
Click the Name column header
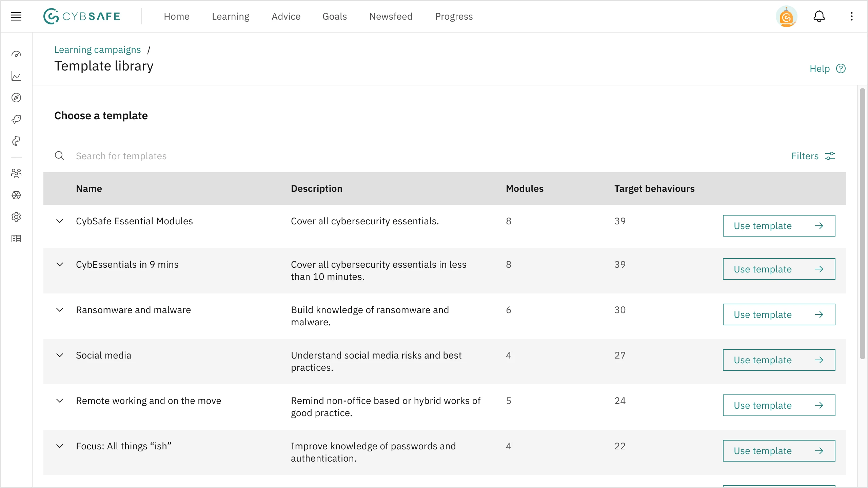tap(89, 189)
